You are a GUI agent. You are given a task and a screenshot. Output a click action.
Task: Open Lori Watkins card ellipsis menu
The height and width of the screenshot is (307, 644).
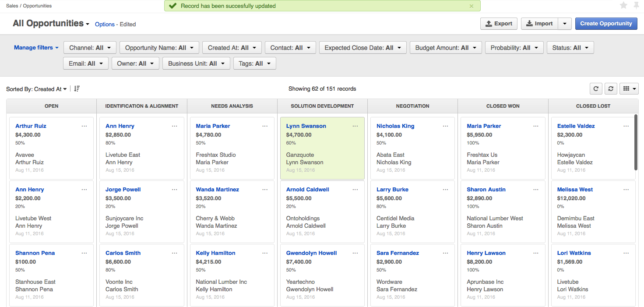pos(626,253)
